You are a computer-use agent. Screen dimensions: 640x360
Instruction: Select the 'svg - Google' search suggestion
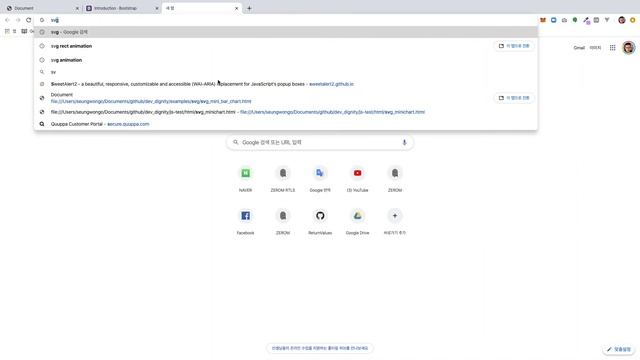pos(286,32)
